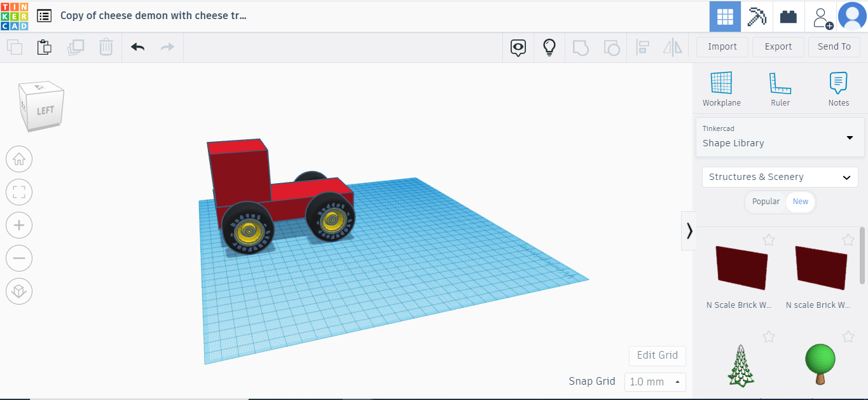The height and width of the screenshot is (400, 868).
Task: Click the Export button
Action: (778, 46)
